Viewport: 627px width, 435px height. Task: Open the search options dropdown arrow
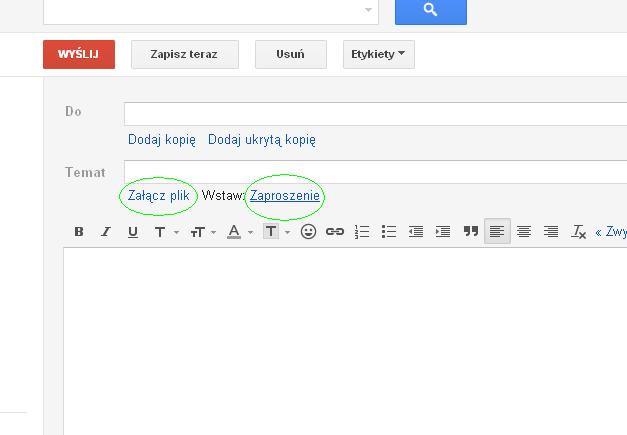pos(368,10)
